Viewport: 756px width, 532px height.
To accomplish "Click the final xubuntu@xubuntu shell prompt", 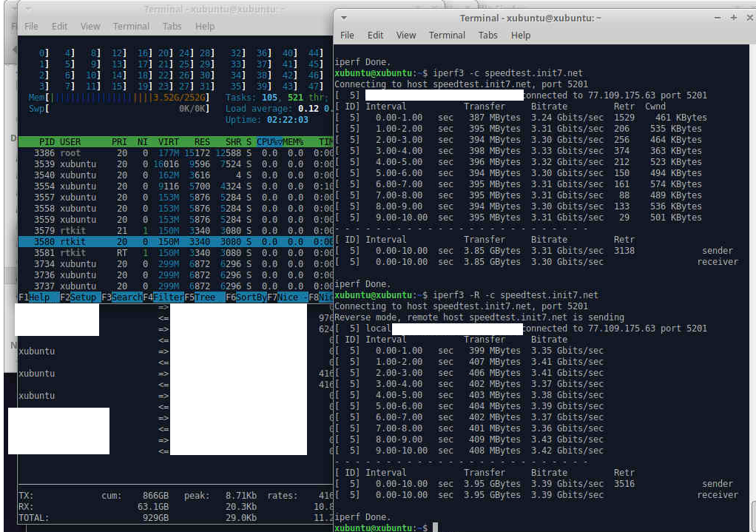I will 381,528.
